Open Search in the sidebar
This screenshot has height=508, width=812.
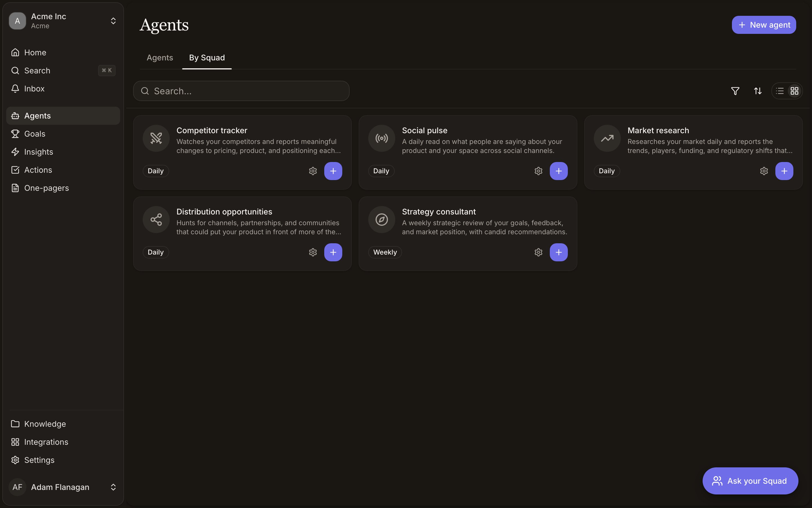click(x=63, y=71)
